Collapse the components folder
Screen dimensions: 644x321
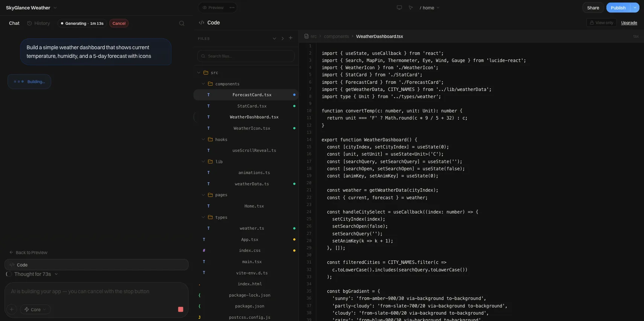tap(203, 84)
